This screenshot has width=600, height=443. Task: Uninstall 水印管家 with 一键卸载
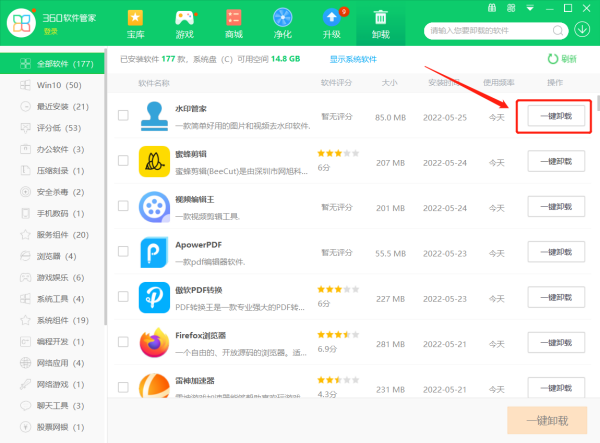(x=556, y=116)
